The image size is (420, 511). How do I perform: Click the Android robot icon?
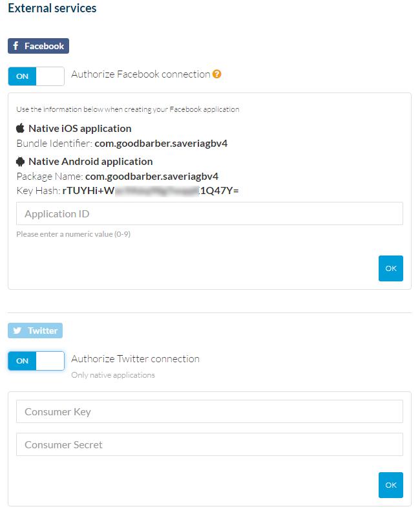pos(21,162)
